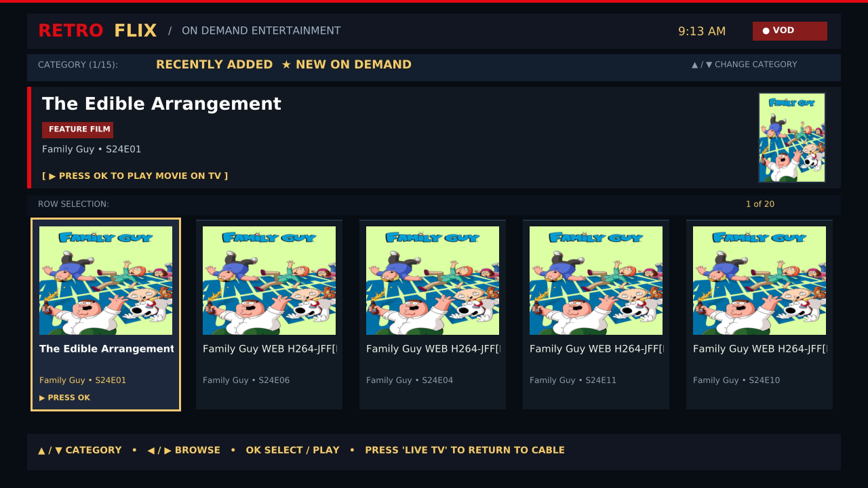
Task: Click the Row Selection label
Action: click(x=73, y=204)
